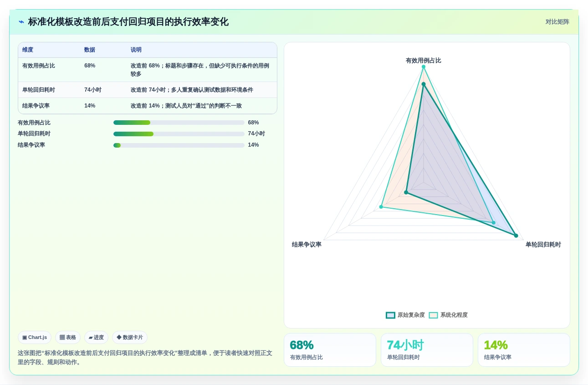Click the 有效用例占比 progress label

[x=34, y=123]
